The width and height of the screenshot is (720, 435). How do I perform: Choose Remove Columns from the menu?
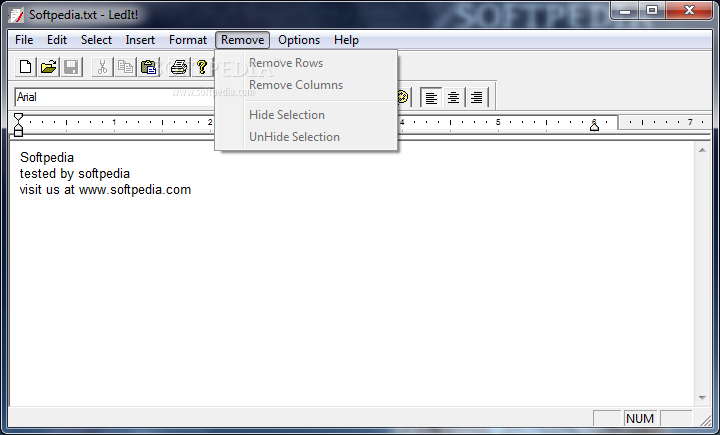[x=306, y=85]
